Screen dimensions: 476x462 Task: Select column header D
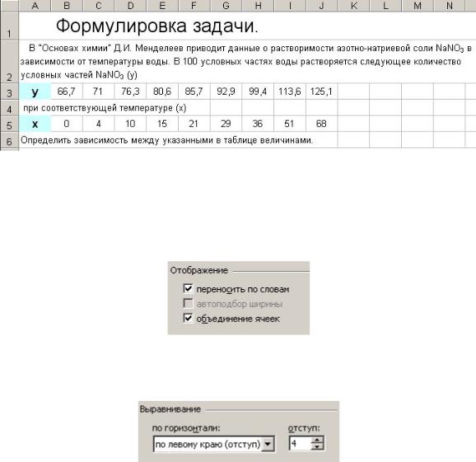pyautogui.click(x=131, y=6)
